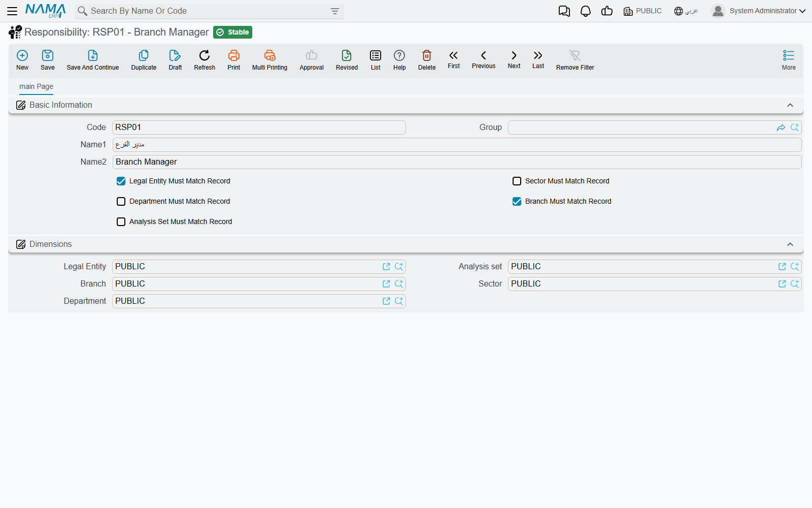The width and height of the screenshot is (812, 508).
Task: Open Multi Printing
Action: (x=269, y=60)
